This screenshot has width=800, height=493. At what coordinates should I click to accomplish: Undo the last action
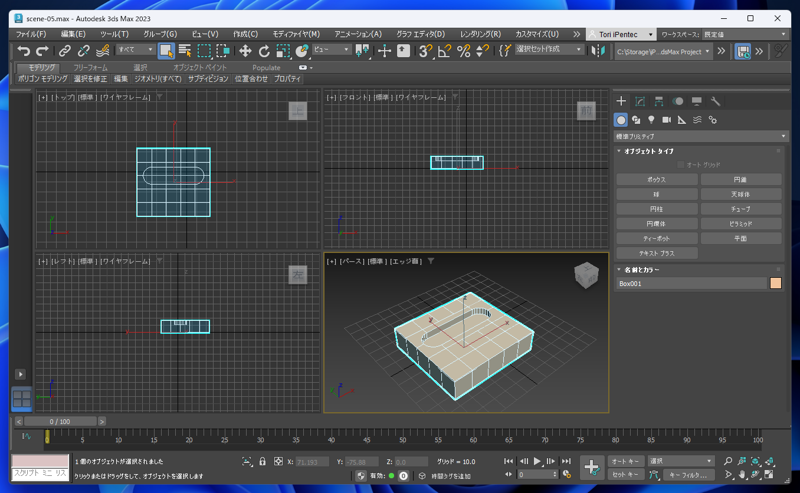(23, 51)
